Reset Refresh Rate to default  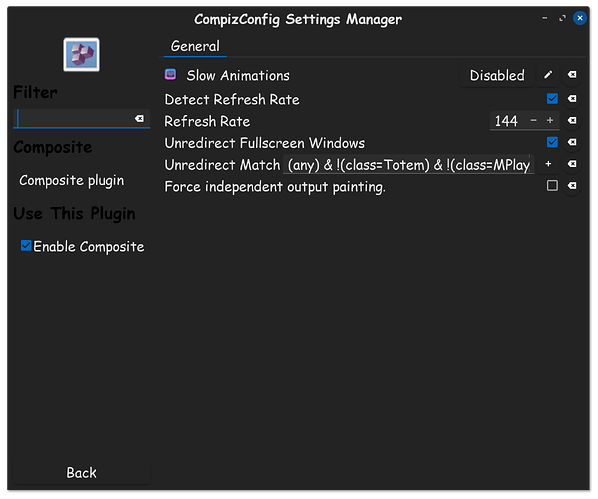[x=572, y=121]
